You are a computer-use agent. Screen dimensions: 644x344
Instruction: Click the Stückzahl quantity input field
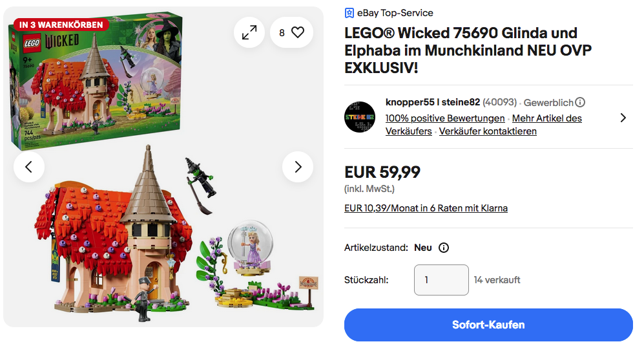[x=441, y=280]
